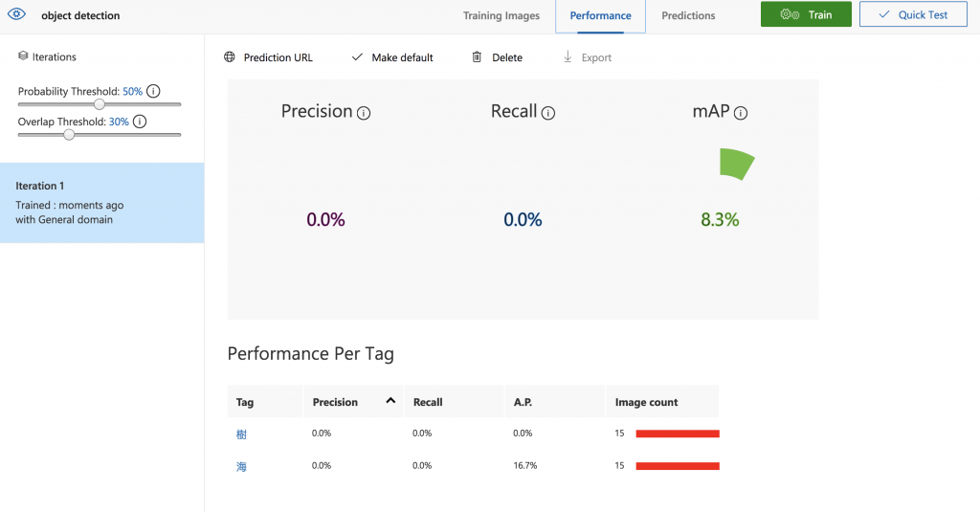Open the Overlap Threshold info icon
This screenshot has width=980, height=512.
tap(140, 122)
